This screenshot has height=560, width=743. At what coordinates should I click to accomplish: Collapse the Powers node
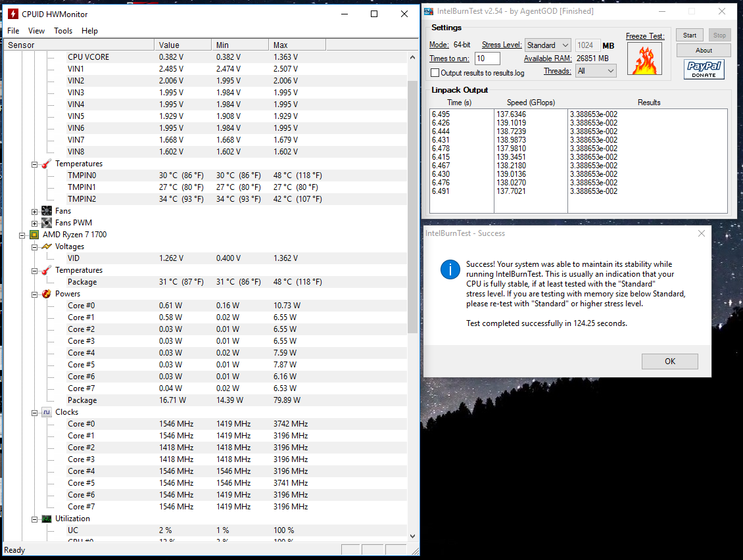(x=35, y=294)
